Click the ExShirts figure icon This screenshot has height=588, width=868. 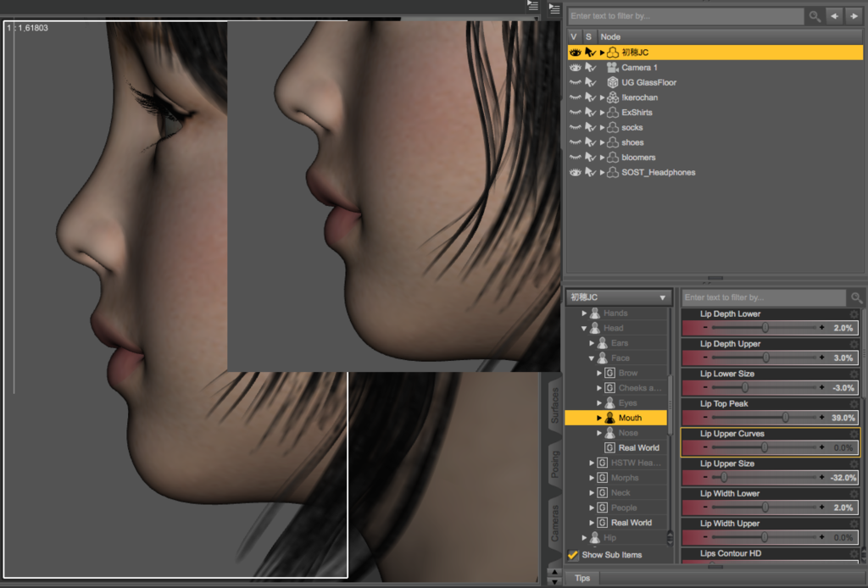coord(612,113)
